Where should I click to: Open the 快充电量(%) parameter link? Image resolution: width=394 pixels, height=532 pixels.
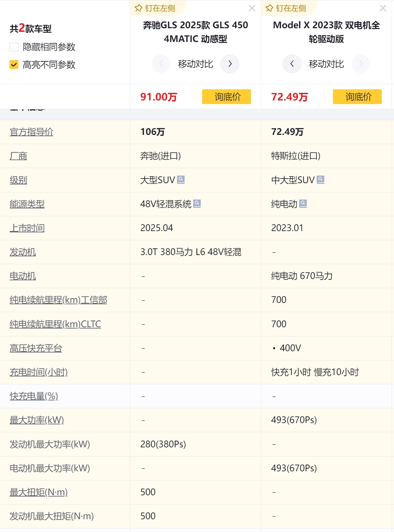tap(34, 396)
